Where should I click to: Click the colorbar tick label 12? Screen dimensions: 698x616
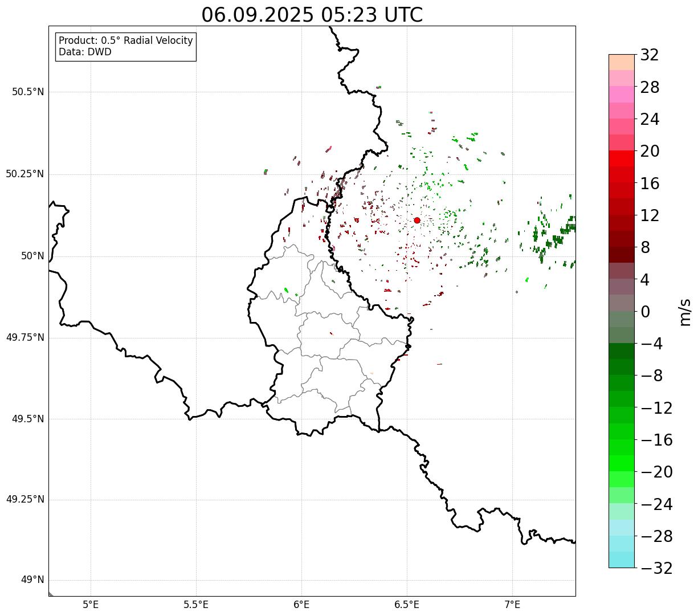click(650, 215)
